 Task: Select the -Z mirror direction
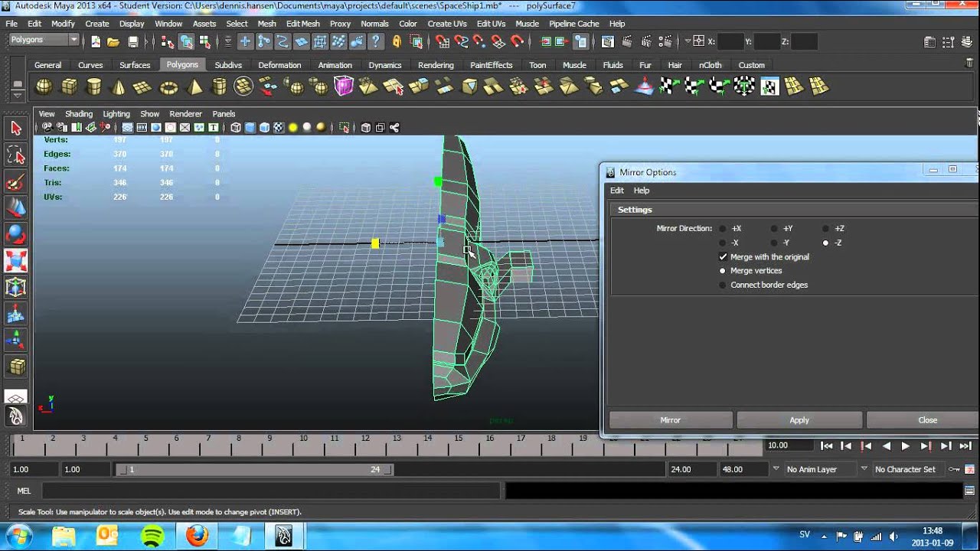tap(825, 243)
